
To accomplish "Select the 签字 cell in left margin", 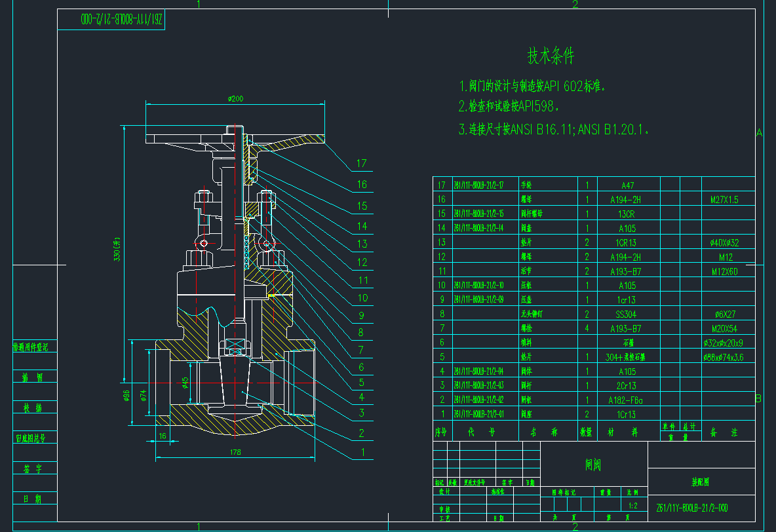I will point(32,469).
